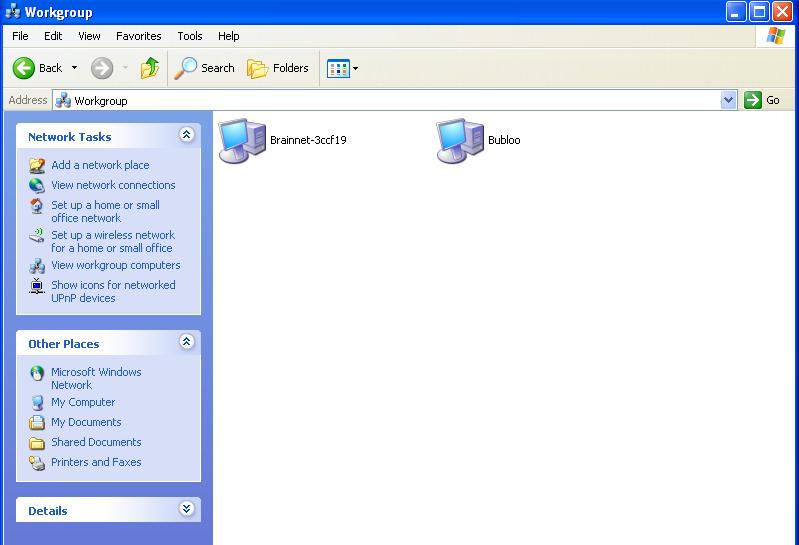Open the Back history dropdown arrow
This screenshot has width=799, height=545.
[x=74, y=68]
